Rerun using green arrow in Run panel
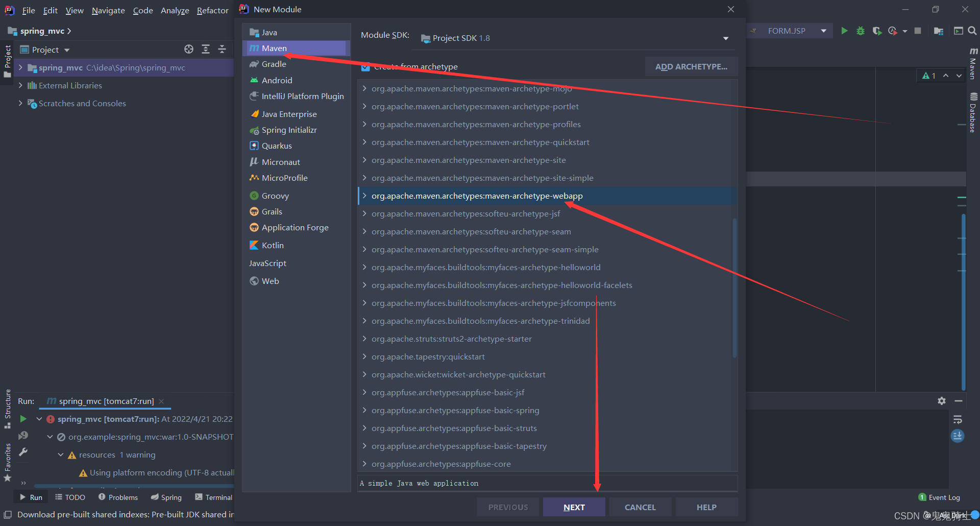980x526 pixels. [23, 419]
